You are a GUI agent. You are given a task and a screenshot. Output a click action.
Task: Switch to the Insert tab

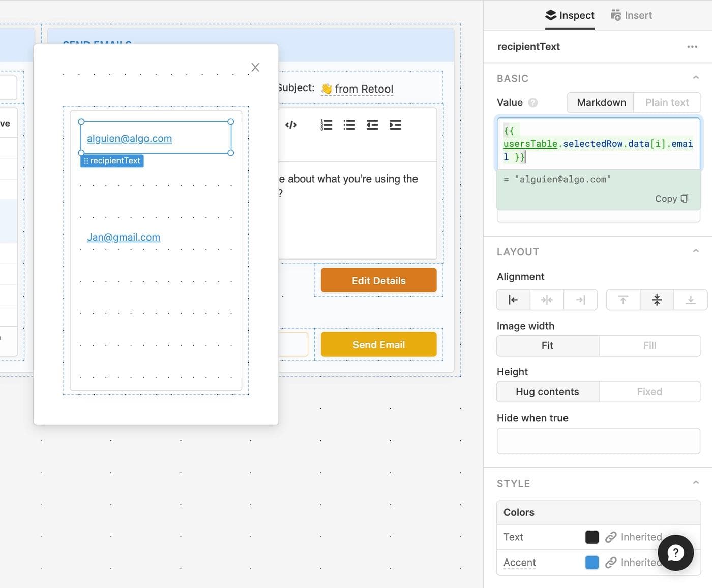(x=631, y=15)
